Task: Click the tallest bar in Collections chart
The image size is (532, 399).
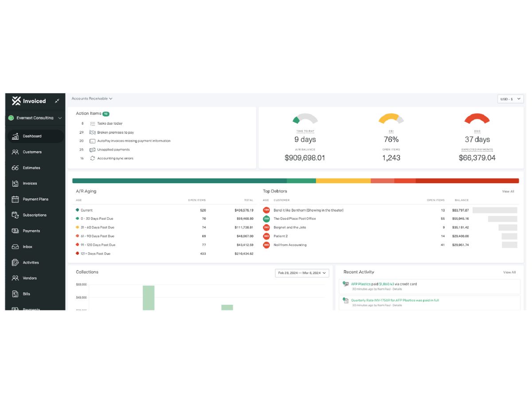Action: [x=149, y=298]
